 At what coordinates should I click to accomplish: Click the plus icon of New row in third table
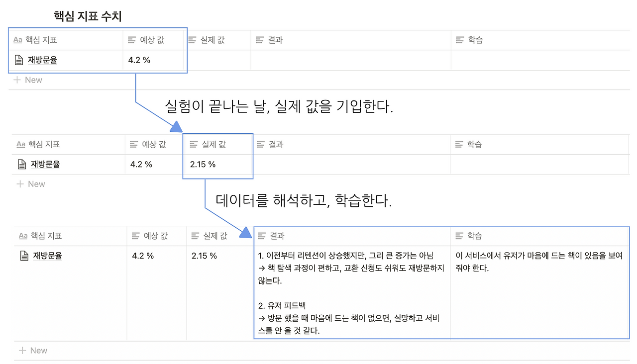pos(22,351)
